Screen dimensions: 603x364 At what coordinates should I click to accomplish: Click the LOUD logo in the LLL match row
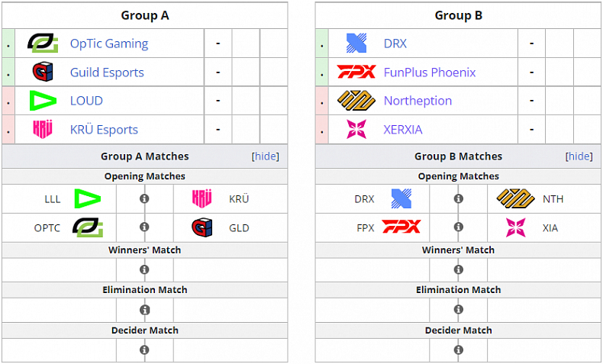click(x=87, y=199)
